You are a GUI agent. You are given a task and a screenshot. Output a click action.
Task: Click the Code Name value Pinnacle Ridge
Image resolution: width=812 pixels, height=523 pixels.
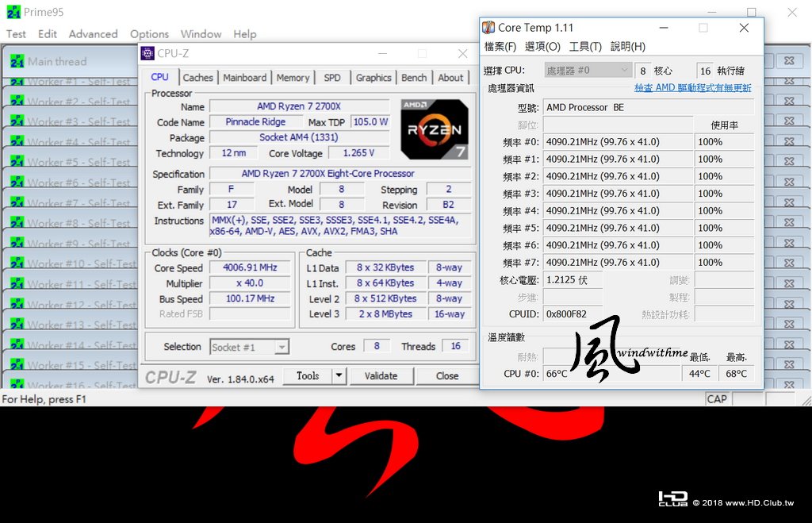pos(255,121)
